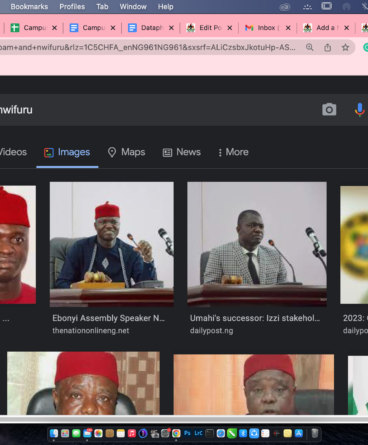The height and width of the screenshot is (445, 368).
Task: Open the Window menu
Action: [133, 7]
